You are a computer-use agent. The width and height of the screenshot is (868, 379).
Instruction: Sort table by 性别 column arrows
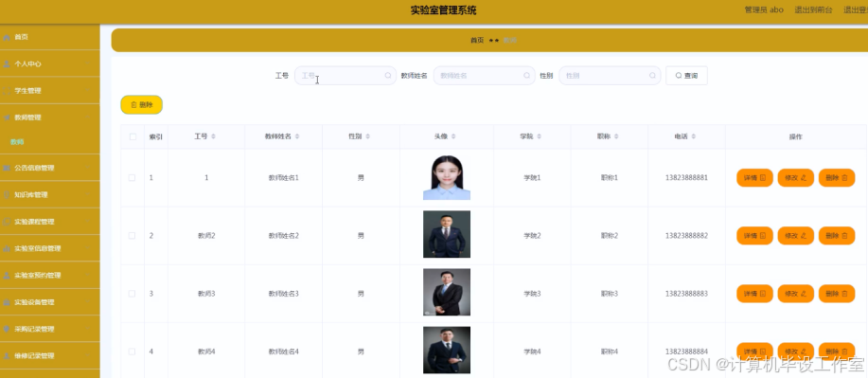367,136
